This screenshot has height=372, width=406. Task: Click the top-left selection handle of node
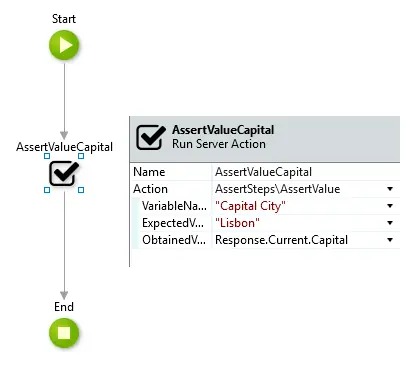(x=47, y=156)
